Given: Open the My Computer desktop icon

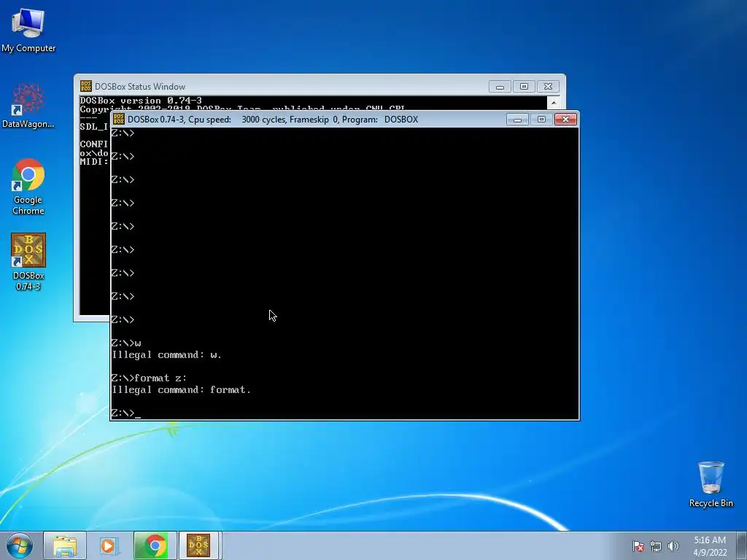Looking at the screenshot, I should (x=28, y=31).
